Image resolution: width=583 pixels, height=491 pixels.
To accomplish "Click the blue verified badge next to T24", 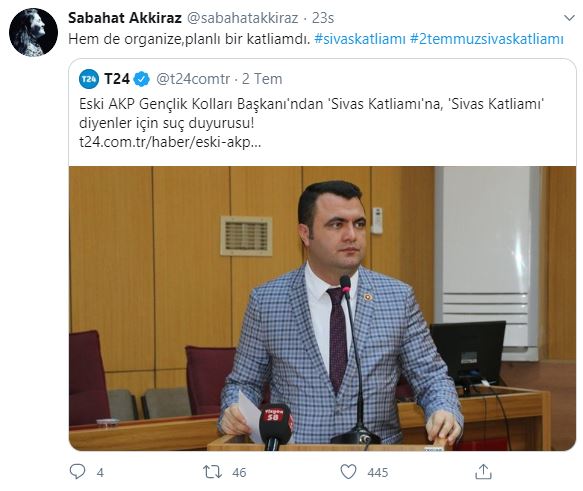I will (141, 79).
